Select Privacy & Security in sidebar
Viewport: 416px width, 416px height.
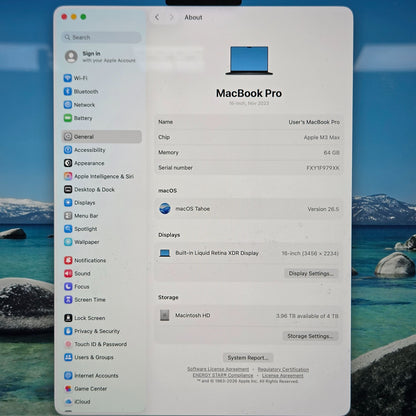point(92,331)
